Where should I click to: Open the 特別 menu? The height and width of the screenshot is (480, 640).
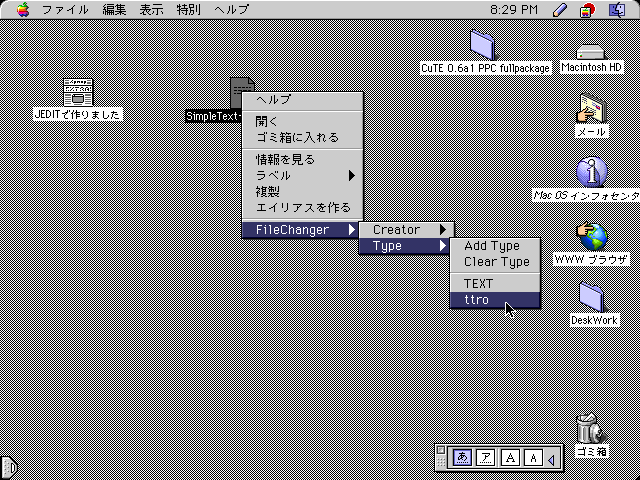coord(189,9)
